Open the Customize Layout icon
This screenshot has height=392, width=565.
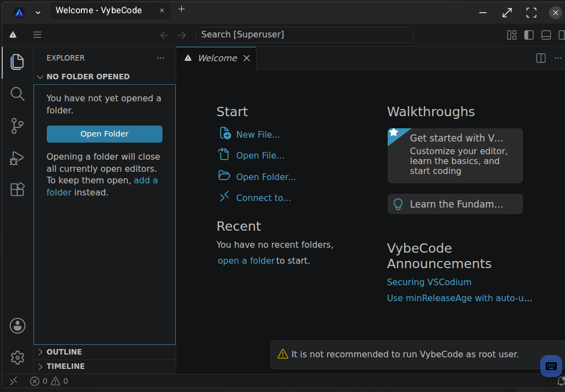click(512, 35)
